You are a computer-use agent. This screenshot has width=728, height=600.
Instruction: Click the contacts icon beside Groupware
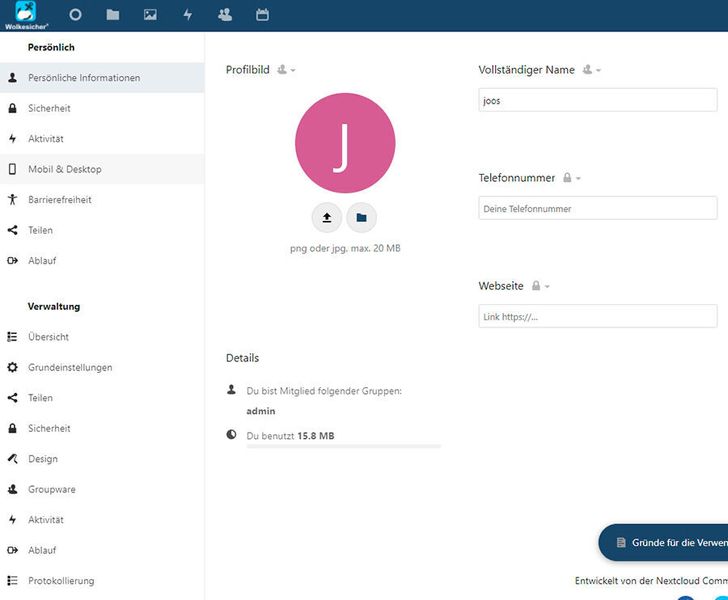point(13,489)
